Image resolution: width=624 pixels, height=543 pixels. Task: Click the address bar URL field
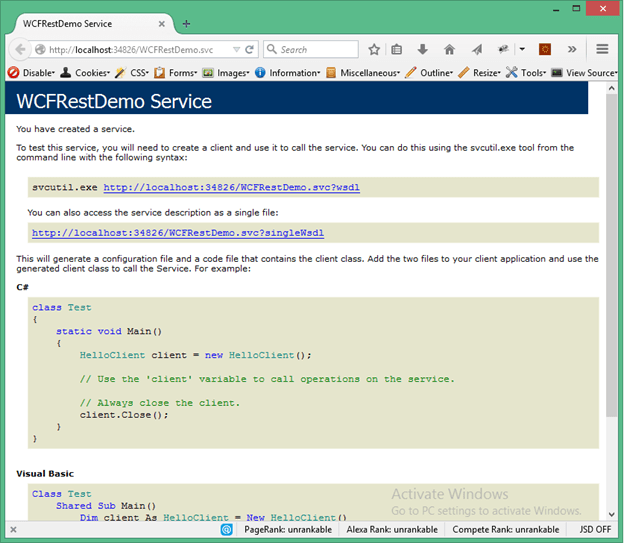(139, 49)
